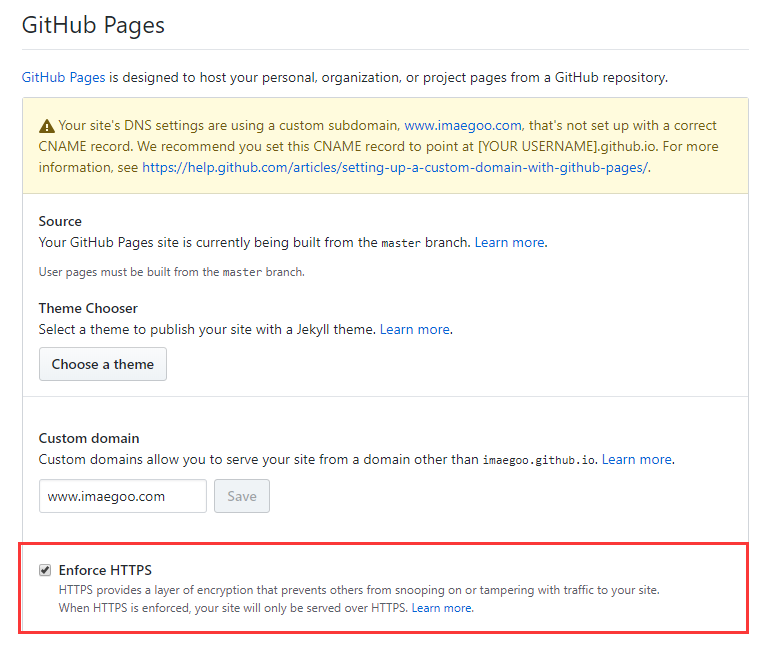Click the Enforce HTTPS label text
Image resolution: width=769 pixels, height=648 pixels.
click(x=105, y=570)
